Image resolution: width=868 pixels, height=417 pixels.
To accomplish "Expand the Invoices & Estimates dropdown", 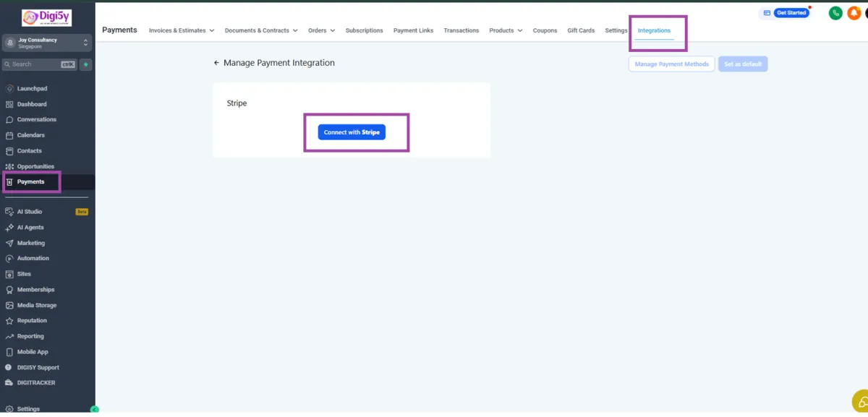I will 182,30.
